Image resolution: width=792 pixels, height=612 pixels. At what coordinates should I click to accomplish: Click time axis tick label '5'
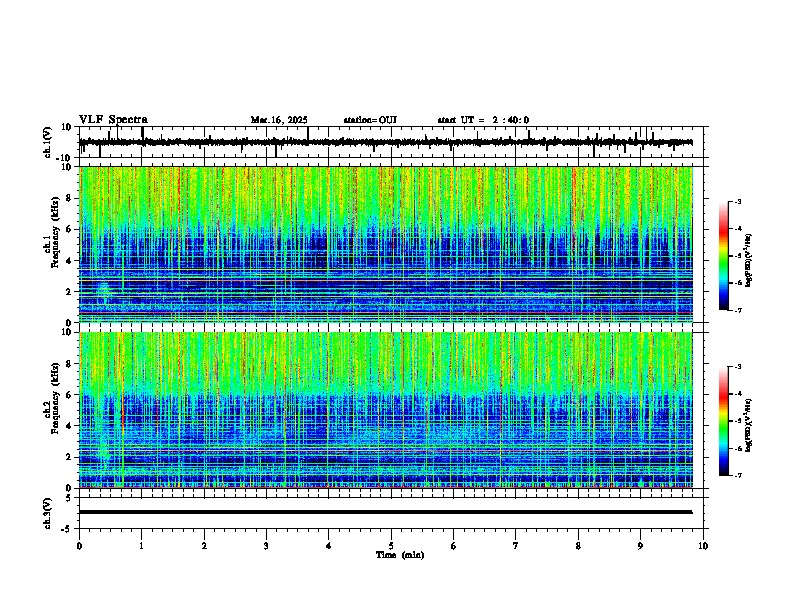pyautogui.click(x=391, y=546)
